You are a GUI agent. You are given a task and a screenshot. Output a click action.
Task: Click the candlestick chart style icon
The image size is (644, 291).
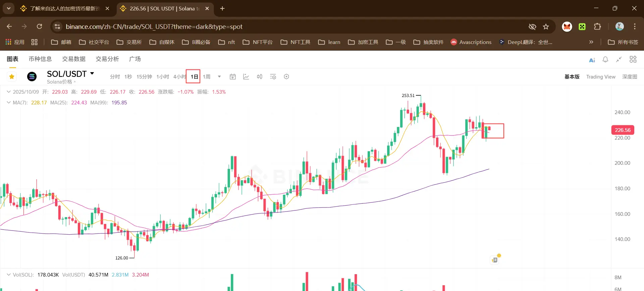coord(260,77)
